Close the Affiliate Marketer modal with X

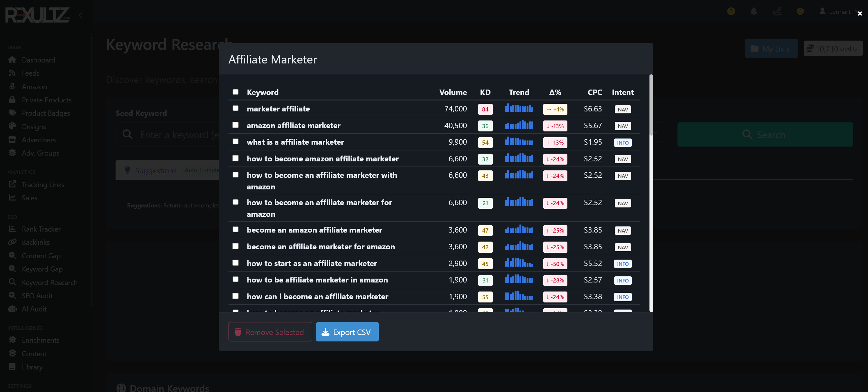tap(860, 14)
